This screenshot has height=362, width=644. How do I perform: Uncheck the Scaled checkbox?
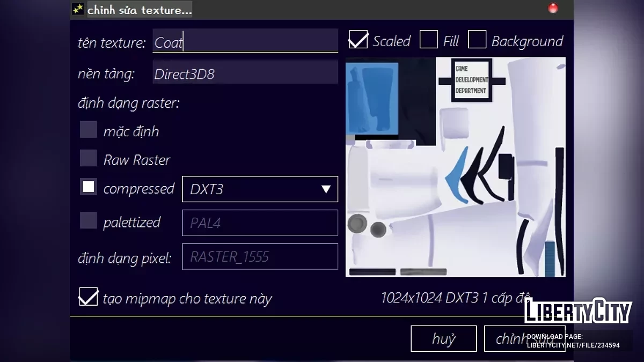click(358, 40)
